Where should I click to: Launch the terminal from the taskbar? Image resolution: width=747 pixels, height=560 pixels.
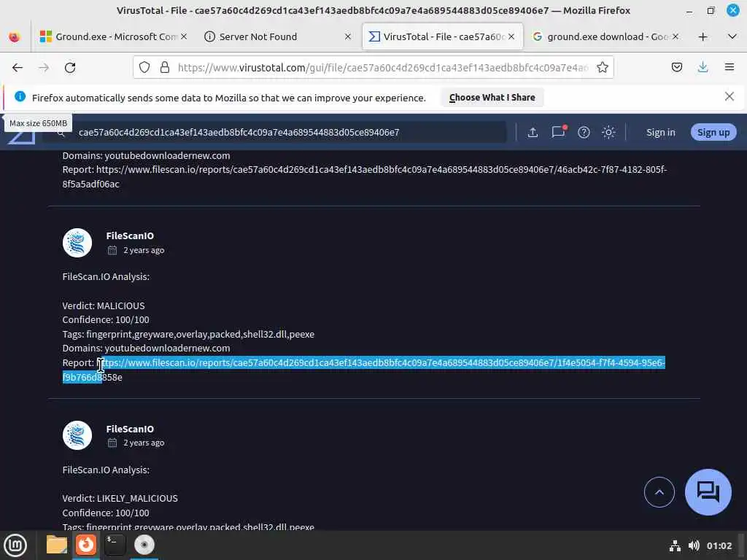click(115, 545)
